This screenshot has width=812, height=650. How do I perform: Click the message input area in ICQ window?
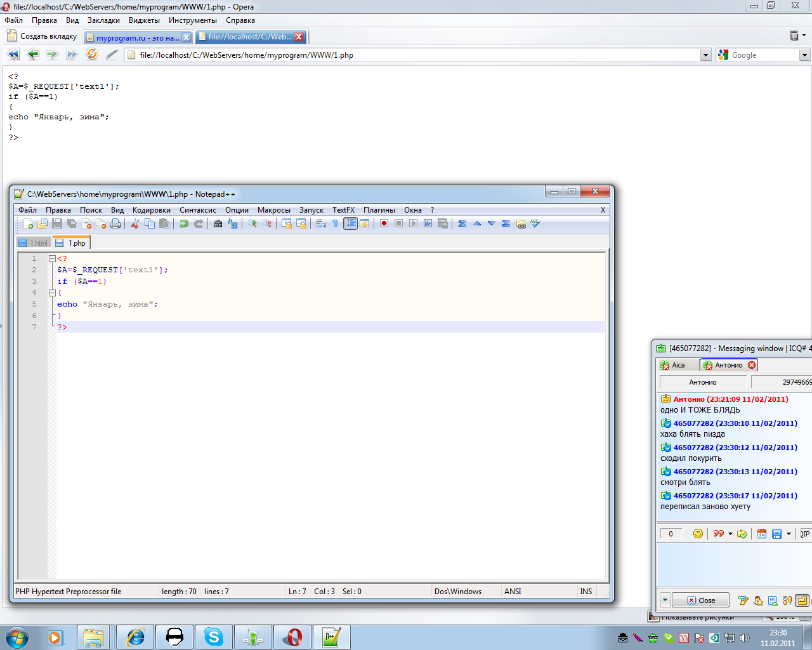click(735, 564)
